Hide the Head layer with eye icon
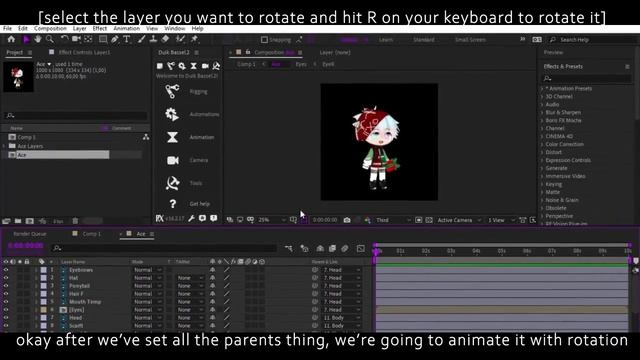 tap(6, 318)
